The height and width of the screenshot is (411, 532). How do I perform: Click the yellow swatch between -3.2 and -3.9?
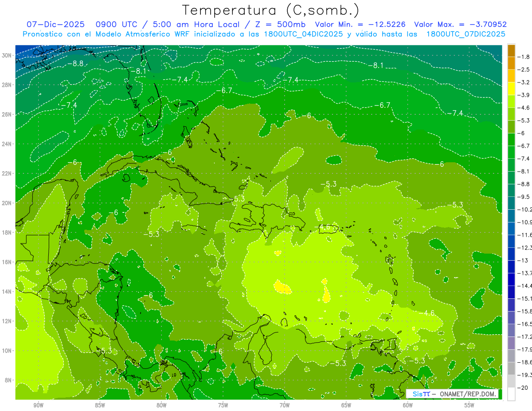click(511, 89)
